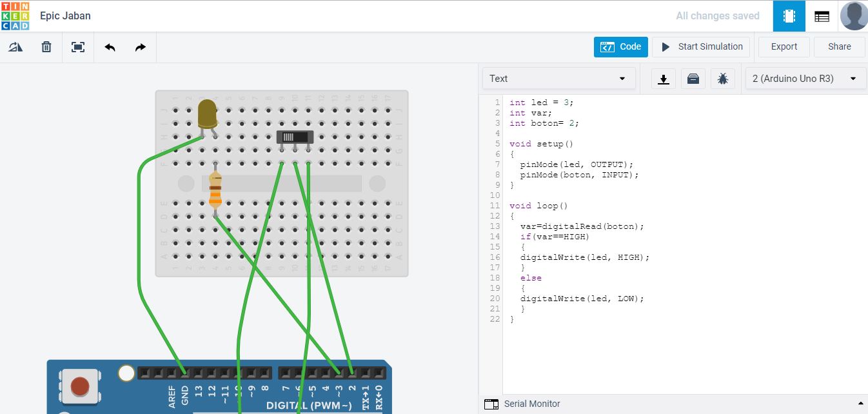
Task: Open the Tinkercad logo home link
Action: coord(15,15)
